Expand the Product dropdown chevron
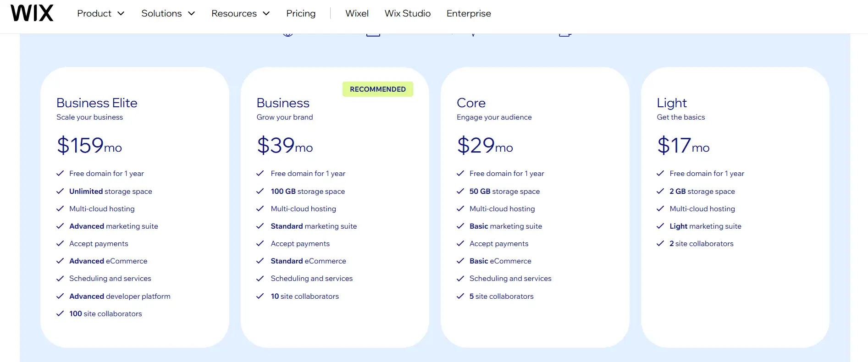868x362 pixels. click(121, 14)
